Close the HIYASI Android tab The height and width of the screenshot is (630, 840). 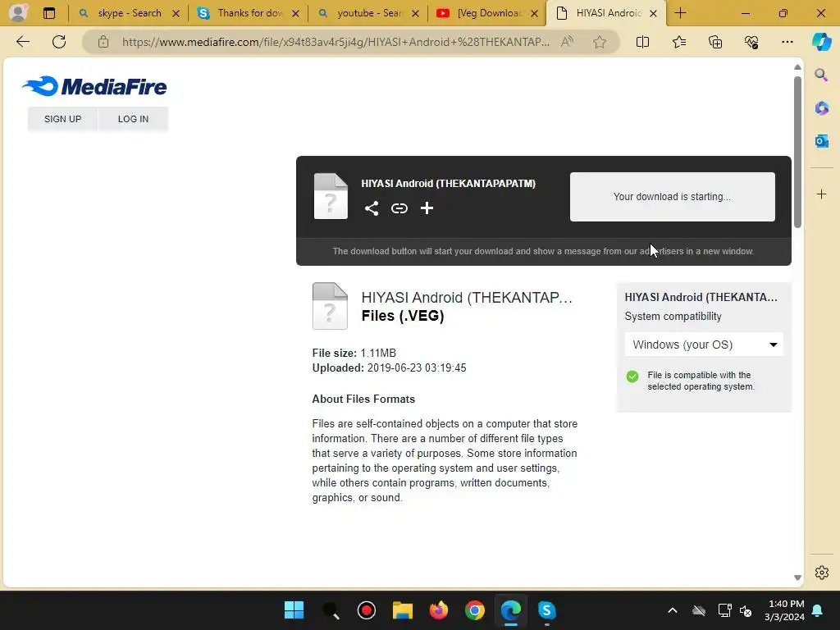coord(653,13)
